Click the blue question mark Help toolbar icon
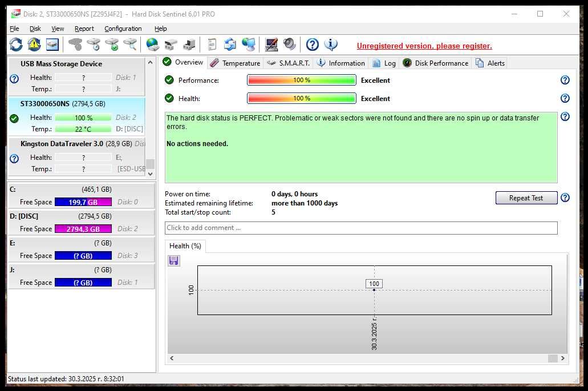This screenshot has height=391, width=588. [313, 45]
